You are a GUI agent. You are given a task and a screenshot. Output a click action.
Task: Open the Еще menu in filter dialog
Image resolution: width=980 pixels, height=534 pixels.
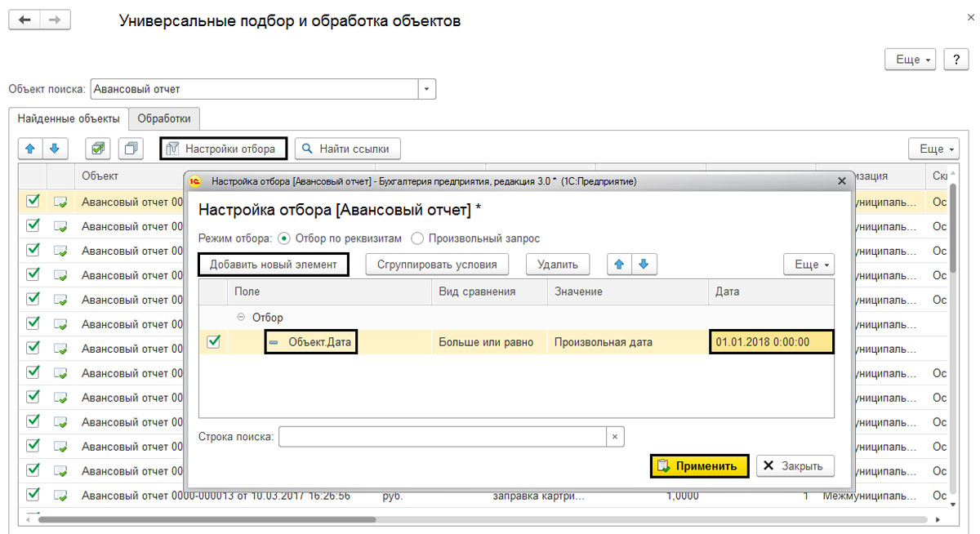(808, 265)
